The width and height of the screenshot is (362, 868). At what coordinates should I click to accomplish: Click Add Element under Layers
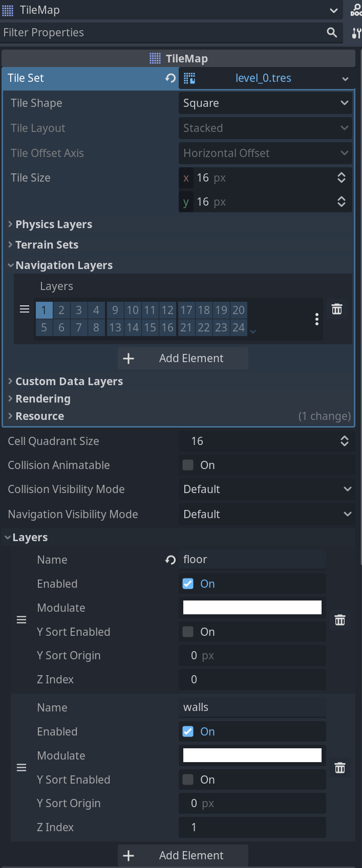pyautogui.click(x=182, y=855)
